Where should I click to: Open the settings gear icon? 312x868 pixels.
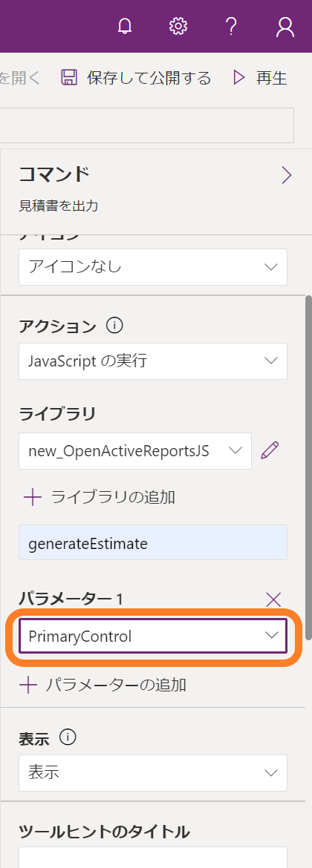pos(178,27)
